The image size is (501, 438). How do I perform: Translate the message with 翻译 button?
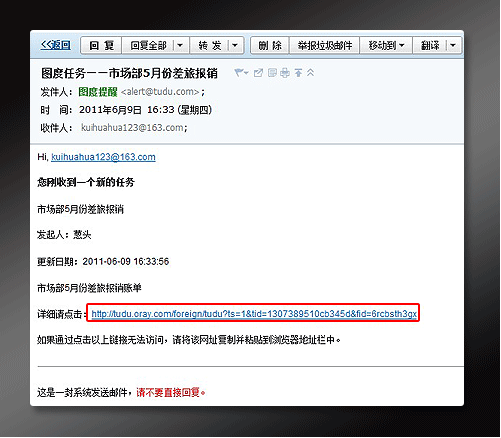pyautogui.click(x=430, y=45)
